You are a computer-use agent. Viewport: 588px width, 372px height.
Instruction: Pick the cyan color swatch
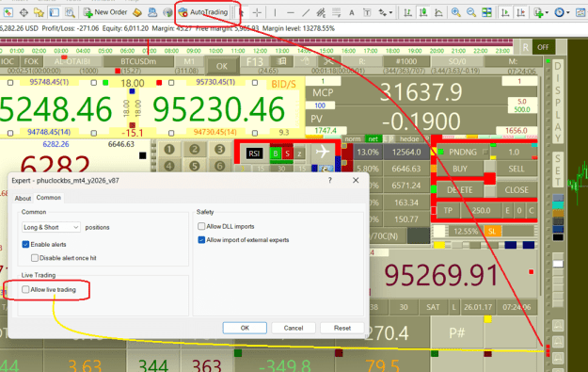point(558,205)
